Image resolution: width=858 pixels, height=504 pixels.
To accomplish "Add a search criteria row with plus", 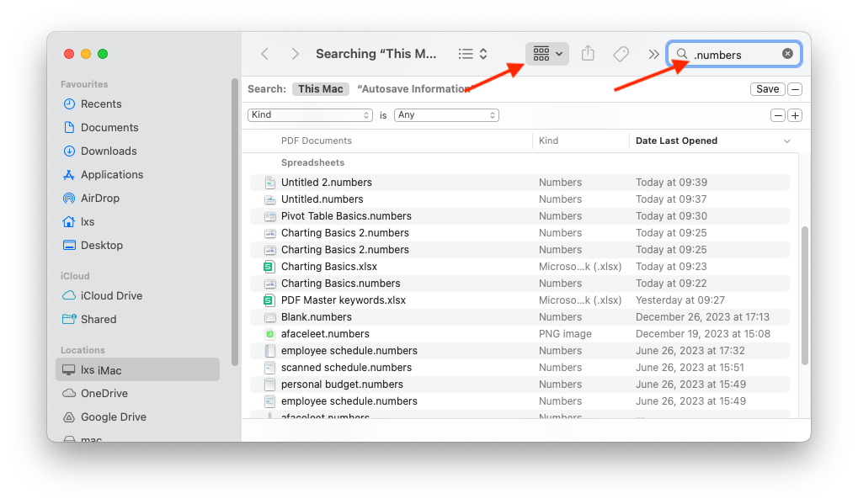I will [x=795, y=115].
